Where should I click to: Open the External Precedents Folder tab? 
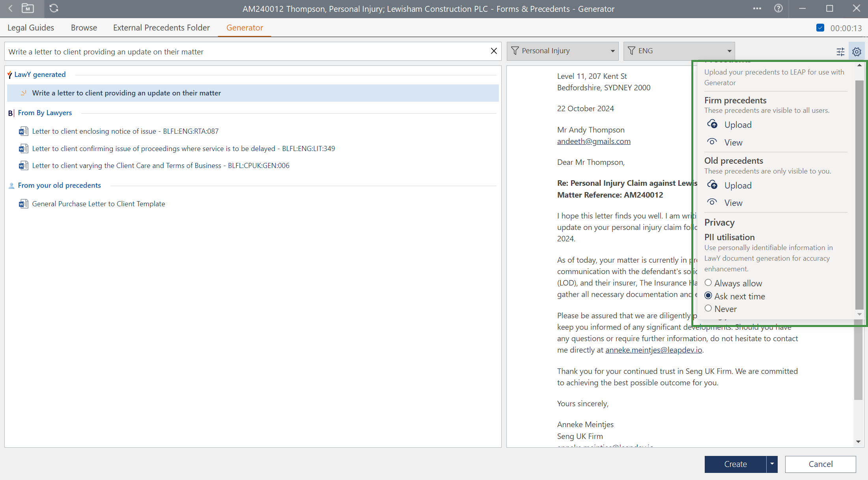click(161, 28)
